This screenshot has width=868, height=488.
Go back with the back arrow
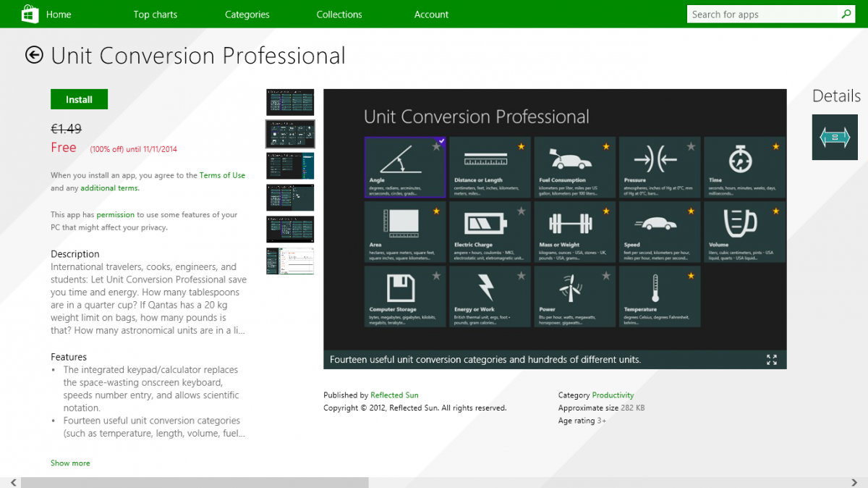[34, 55]
